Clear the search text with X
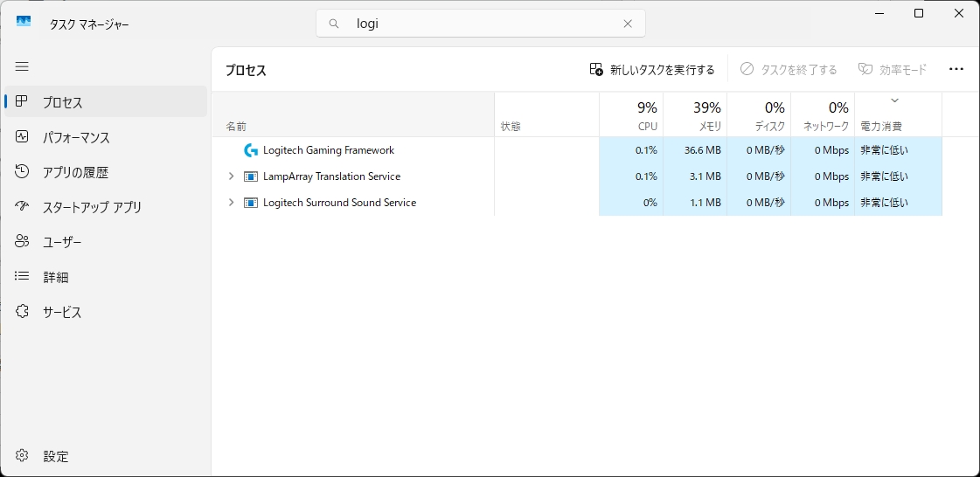The height and width of the screenshot is (477, 980). click(628, 24)
